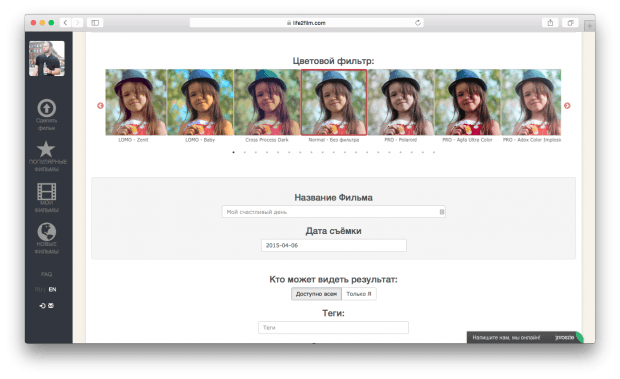Viewport: 620px width, 379px height.
Task: Switch site language to RU
Action: coord(38,289)
